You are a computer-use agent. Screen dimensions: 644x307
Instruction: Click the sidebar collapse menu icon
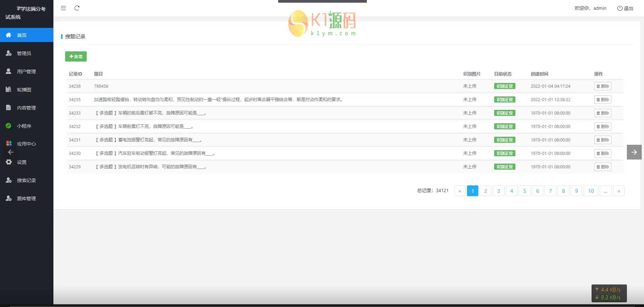pos(63,8)
